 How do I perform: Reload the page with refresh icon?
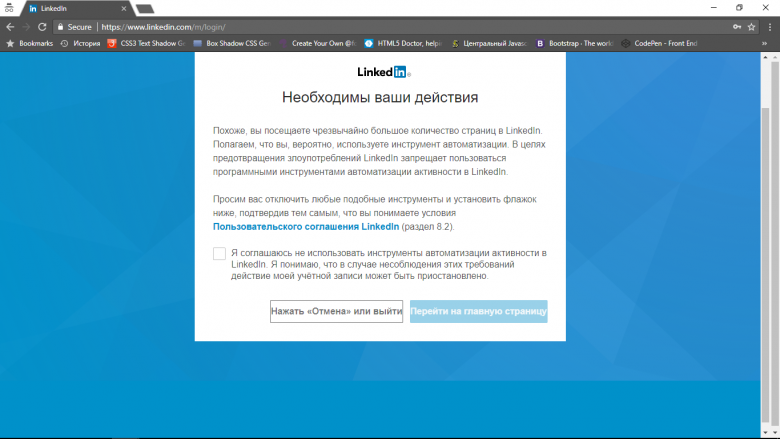(42, 27)
